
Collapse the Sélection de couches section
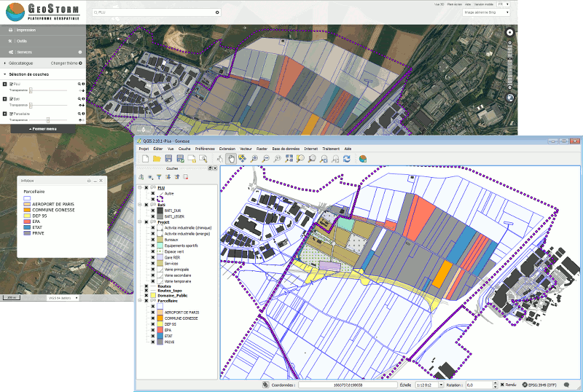(5, 74)
